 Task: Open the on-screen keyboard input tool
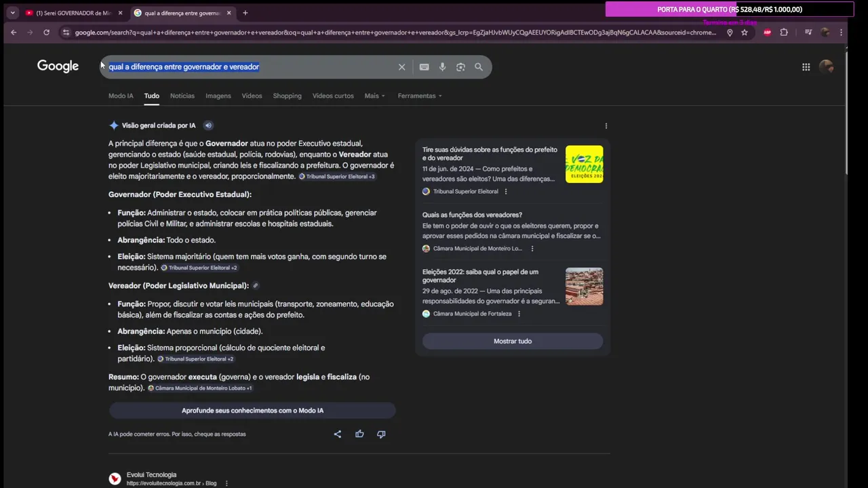pos(424,67)
